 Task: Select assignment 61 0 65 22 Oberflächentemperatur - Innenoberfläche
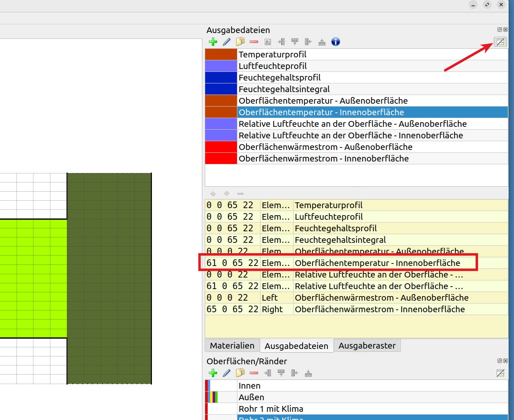tap(356, 263)
